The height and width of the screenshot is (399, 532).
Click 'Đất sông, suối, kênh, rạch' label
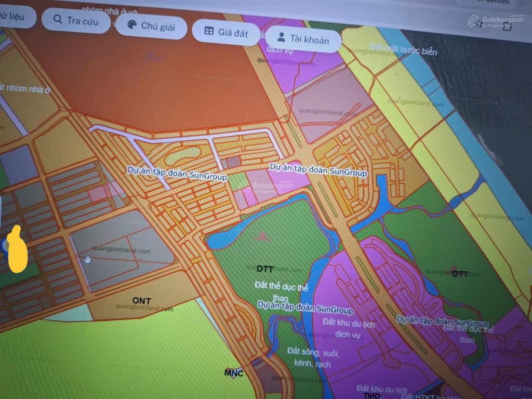[x=312, y=357]
